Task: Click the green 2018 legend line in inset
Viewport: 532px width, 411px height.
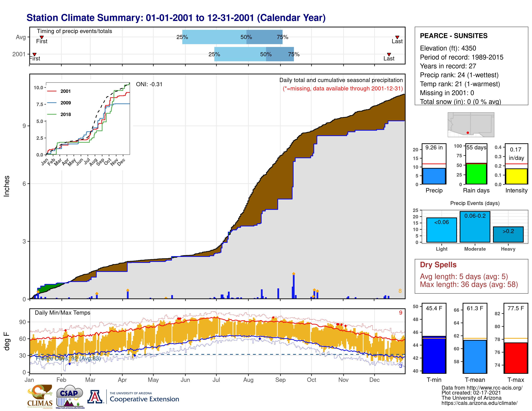Action: [x=52, y=114]
